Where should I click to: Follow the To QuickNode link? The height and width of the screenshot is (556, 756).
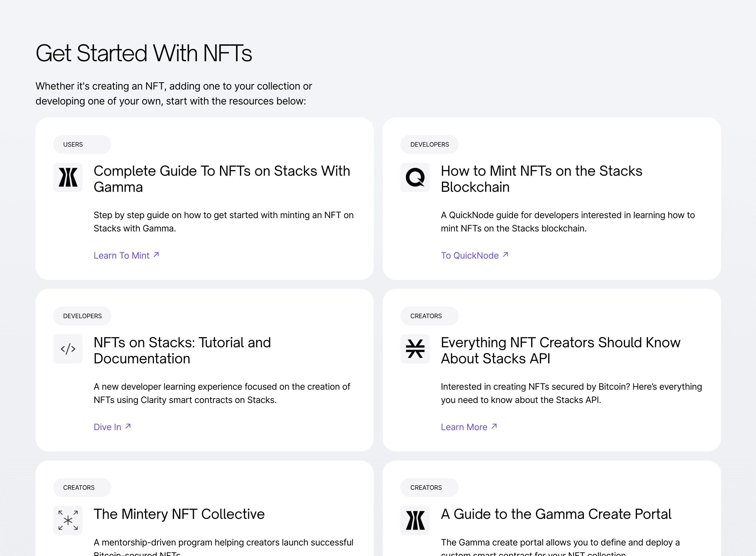(475, 256)
